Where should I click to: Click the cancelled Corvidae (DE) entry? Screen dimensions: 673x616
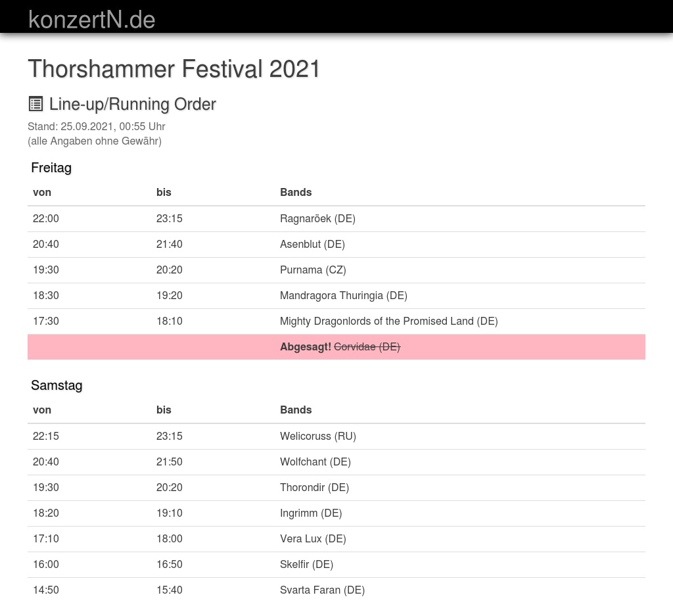point(367,346)
